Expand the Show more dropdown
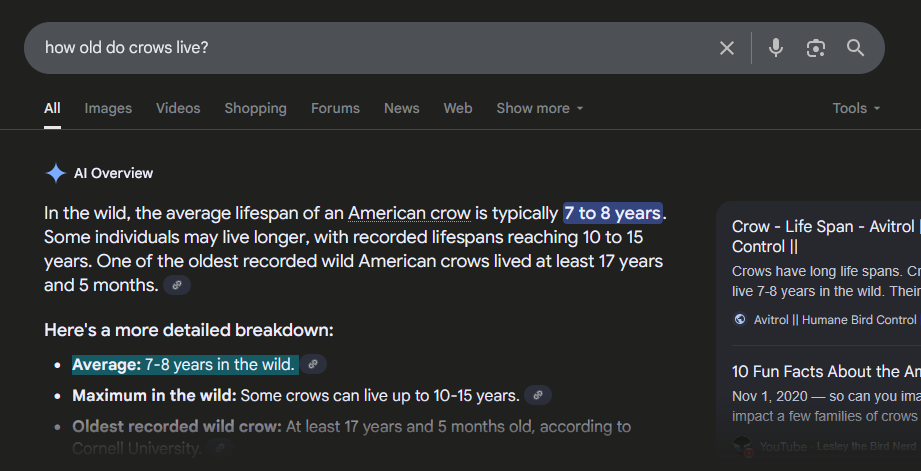 pos(540,109)
